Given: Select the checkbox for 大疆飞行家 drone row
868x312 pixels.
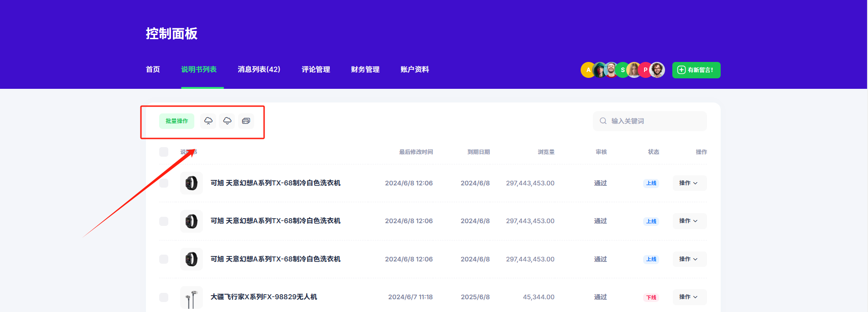Looking at the screenshot, I should (164, 297).
